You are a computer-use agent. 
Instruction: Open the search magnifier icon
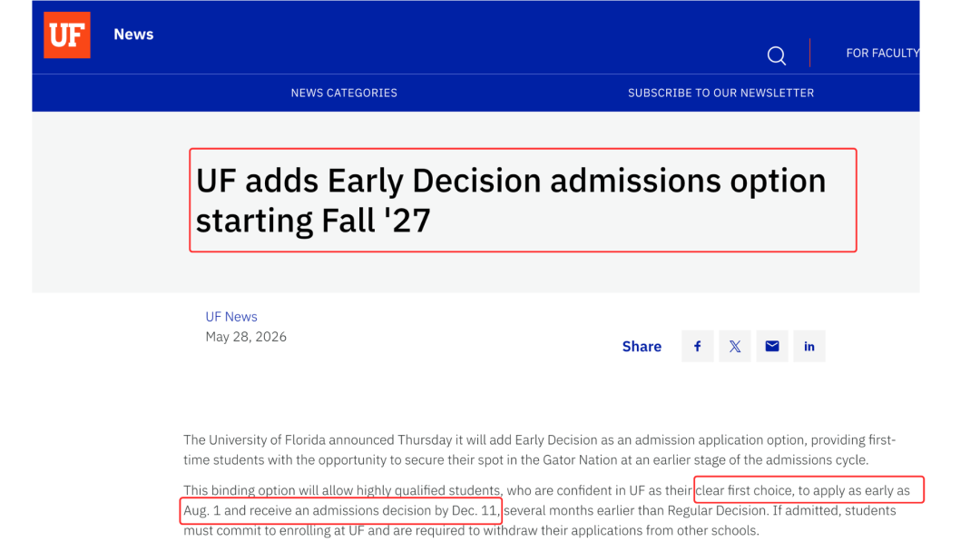click(776, 55)
